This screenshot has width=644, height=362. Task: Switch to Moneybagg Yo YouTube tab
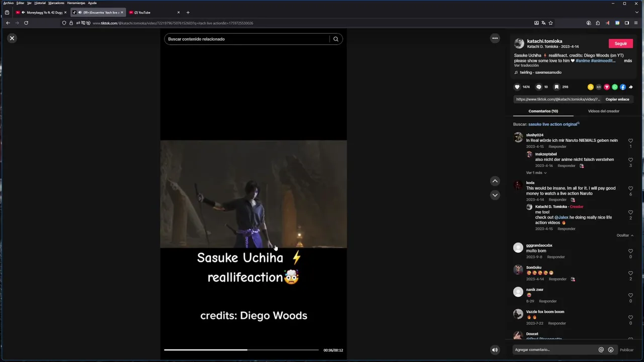(x=40, y=13)
